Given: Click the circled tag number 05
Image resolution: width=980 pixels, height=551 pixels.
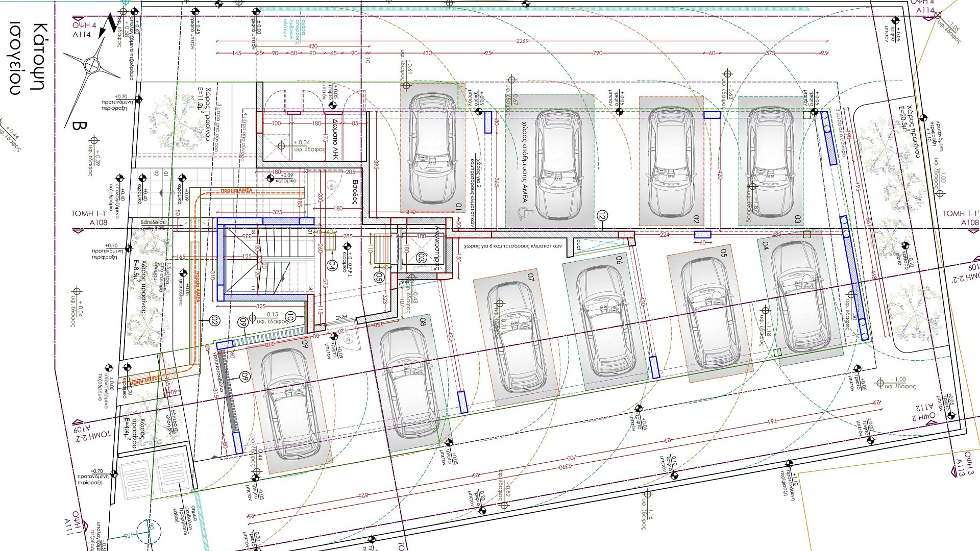Looking at the screenshot, I should 379,277.
